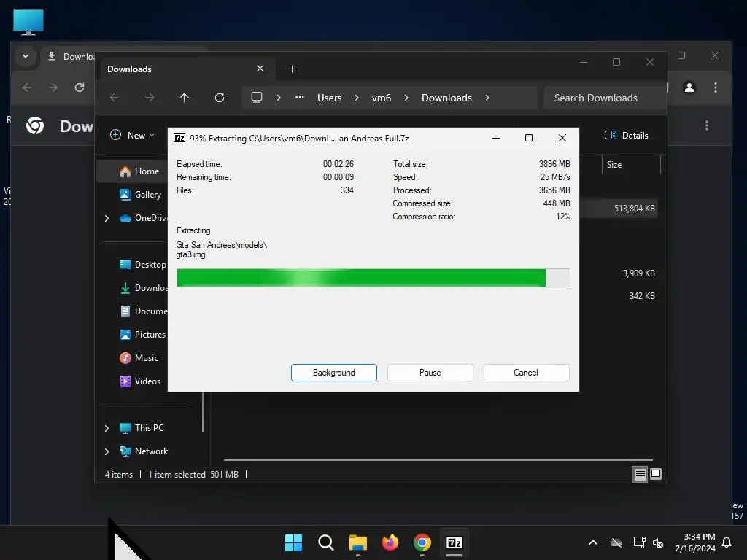Click the Size column header
The image size is (747, 560).
(x=631, y=165)
